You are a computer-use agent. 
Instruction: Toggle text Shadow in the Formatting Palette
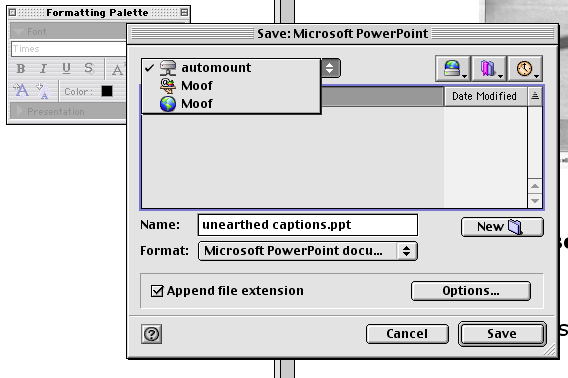point(89,68)
